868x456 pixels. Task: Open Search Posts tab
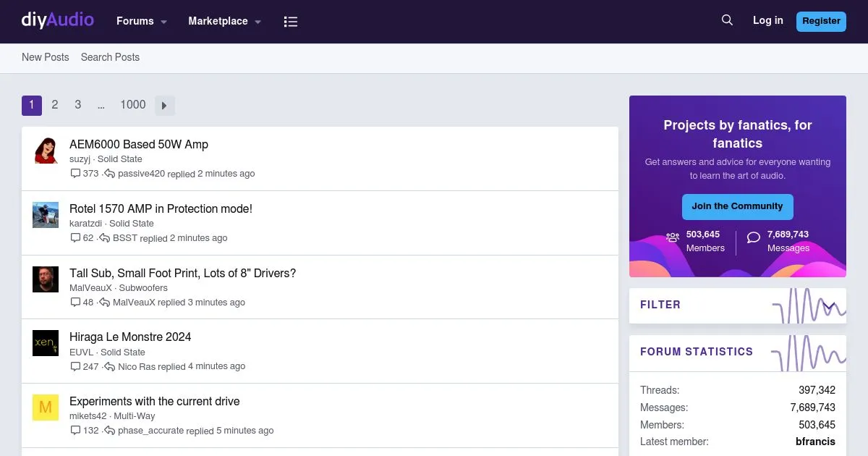pyautogui.click(x=110, y=57)
